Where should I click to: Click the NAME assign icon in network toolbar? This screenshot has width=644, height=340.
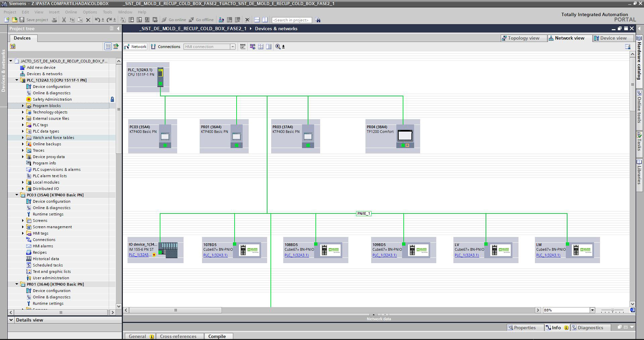243,47
